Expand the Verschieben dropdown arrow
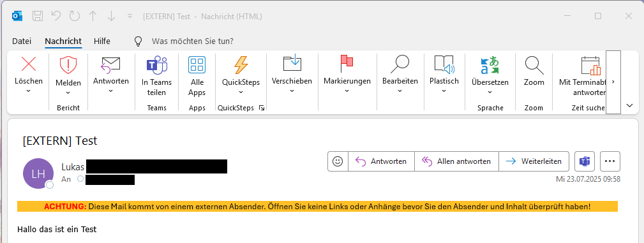Screen dimensions: 644x243 point(292,91)
